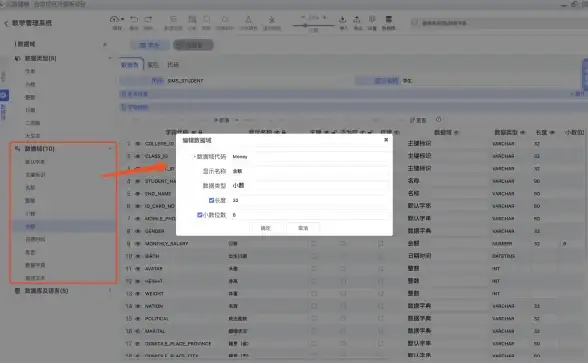The height and width of the screenshot is (363, 588).
Task: Adjust the zoom slider in toolbar
Action: [x=313, y=26]
